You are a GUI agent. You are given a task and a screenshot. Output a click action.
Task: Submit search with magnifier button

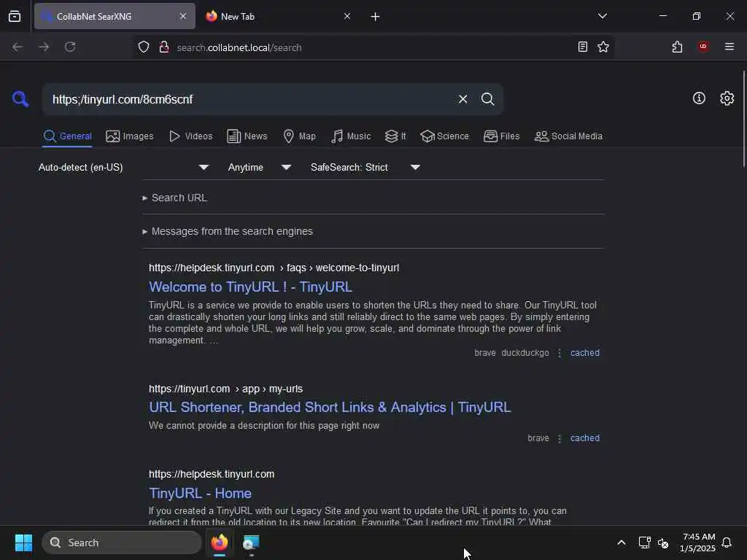[487, 99]
